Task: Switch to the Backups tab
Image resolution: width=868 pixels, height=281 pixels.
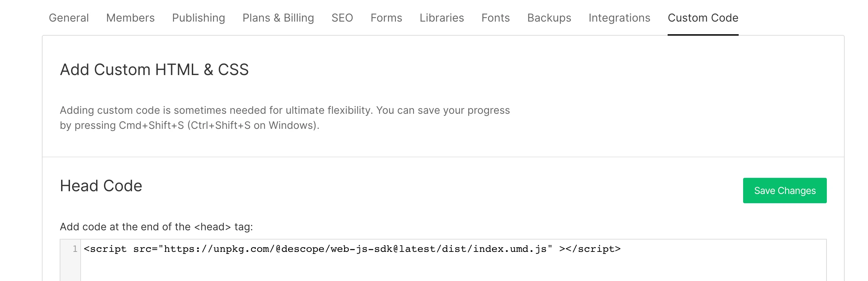Action: pyautogui.click(x=550, y=18)
